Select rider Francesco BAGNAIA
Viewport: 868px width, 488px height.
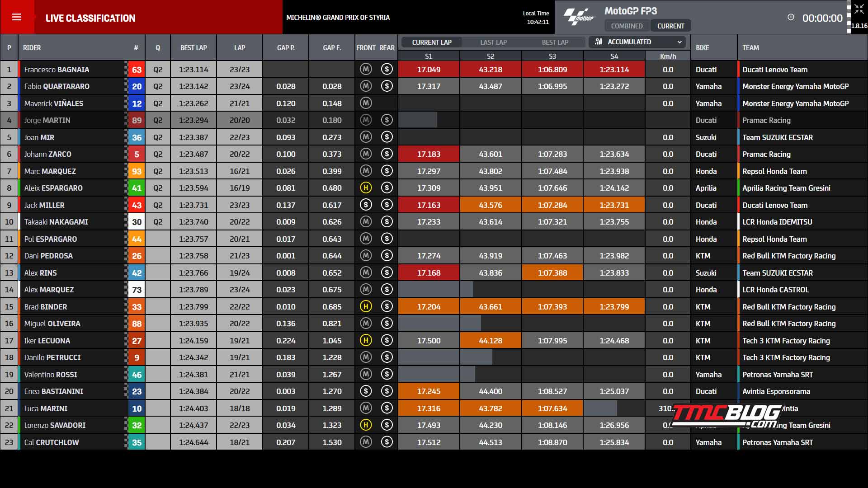pos(57,70)
